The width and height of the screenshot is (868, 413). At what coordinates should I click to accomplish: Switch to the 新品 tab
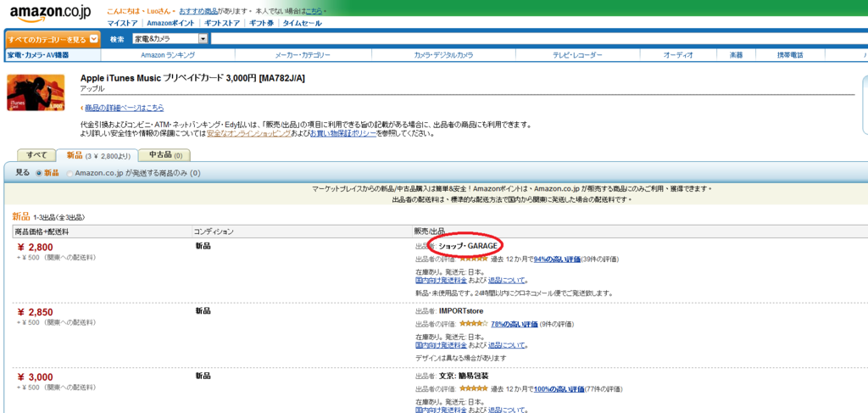(97, 155)
